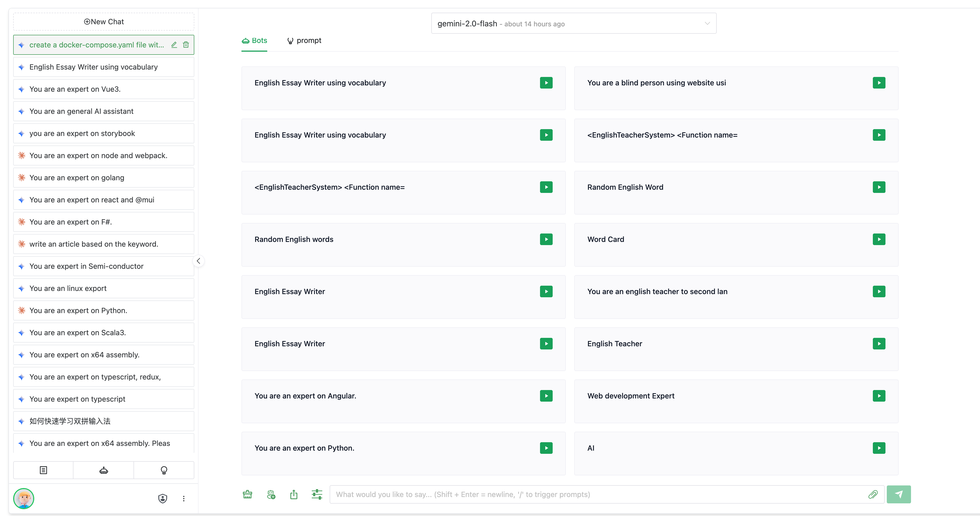Open sidebar chat 'You are an expert on Python.'

[x=104, y=310]
